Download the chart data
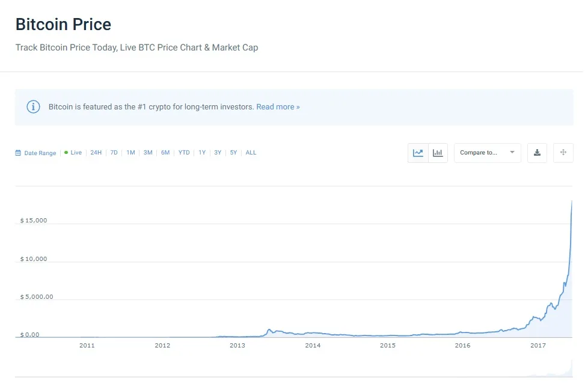The image size is (588, 389). [x=537, y=153]
